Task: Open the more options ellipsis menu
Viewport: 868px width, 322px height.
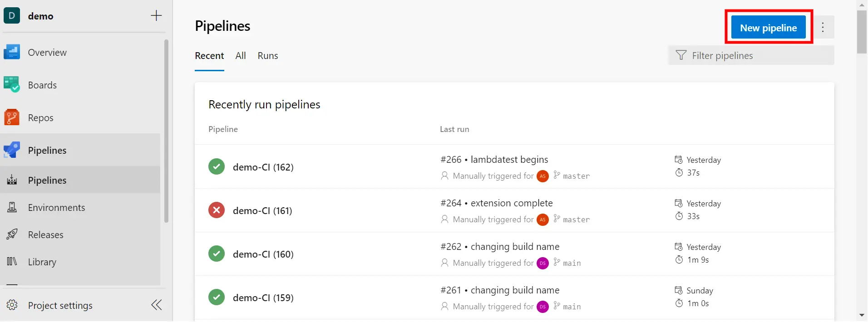Action: pos(823,27)
